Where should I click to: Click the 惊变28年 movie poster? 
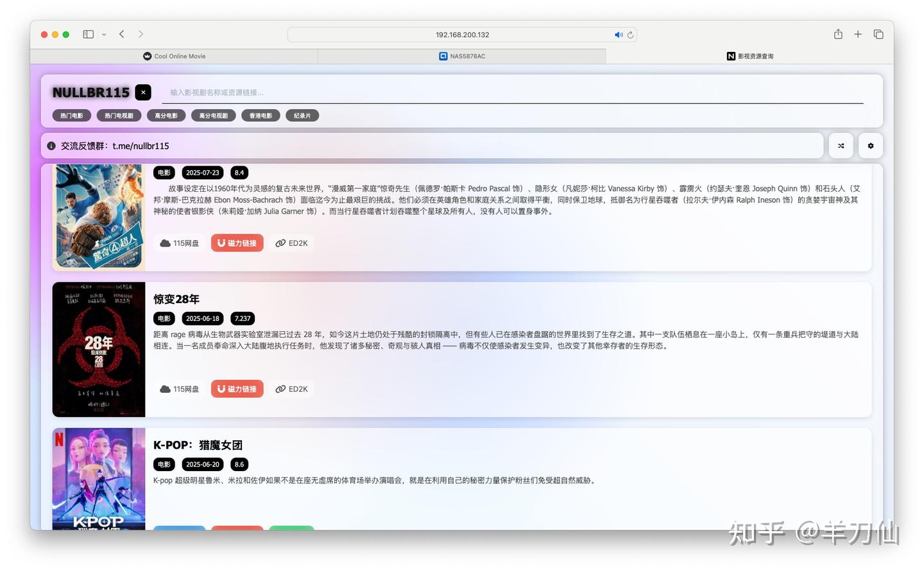pos(98,349)
